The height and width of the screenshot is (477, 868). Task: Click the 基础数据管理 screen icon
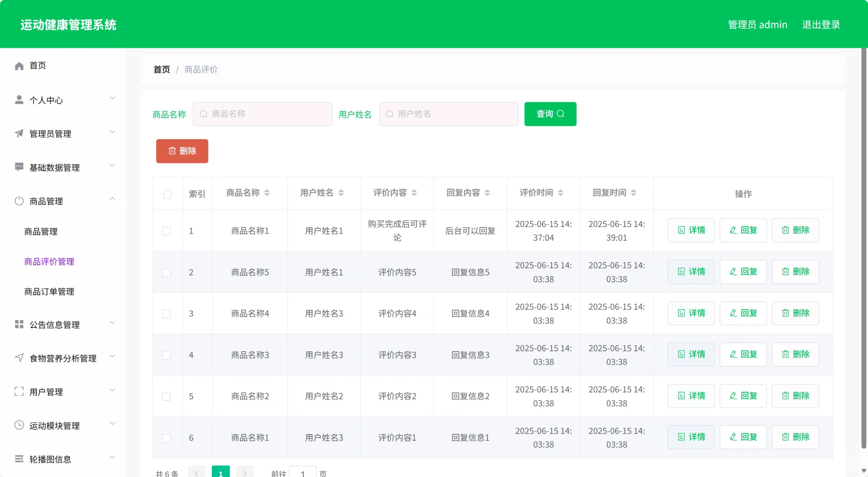click(x=19, y=167)
